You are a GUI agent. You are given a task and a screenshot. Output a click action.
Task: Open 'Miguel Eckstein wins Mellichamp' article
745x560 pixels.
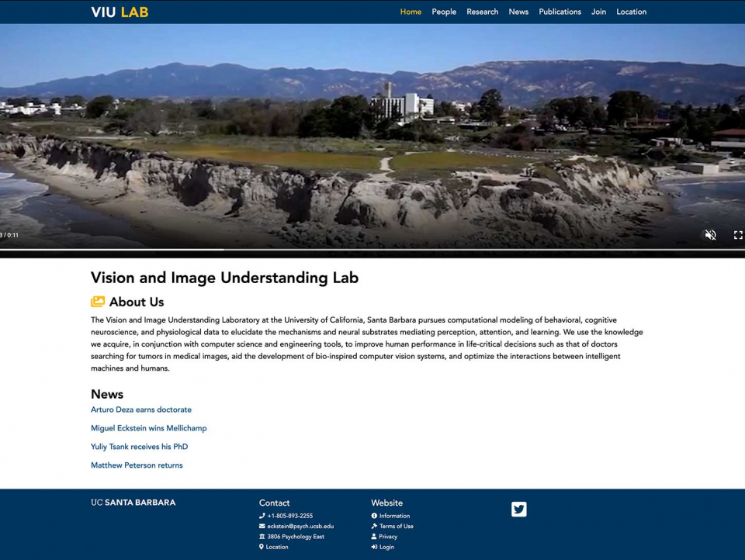149,428
